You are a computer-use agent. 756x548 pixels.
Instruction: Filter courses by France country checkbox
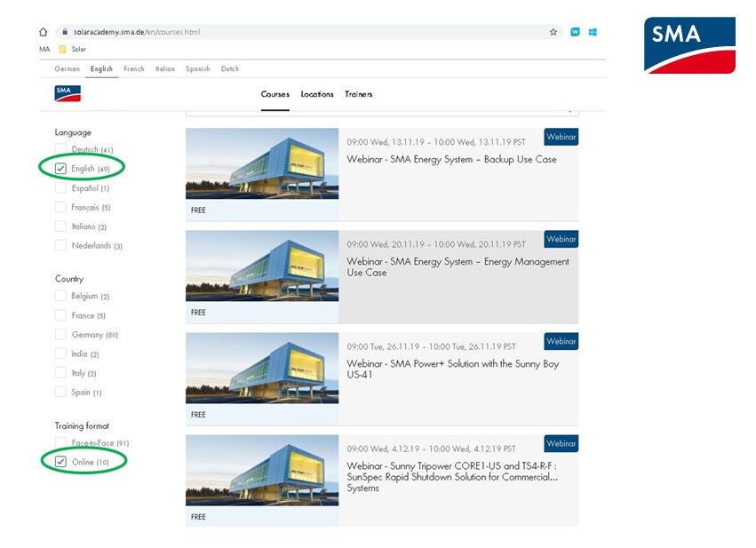(x=60, y=315)
